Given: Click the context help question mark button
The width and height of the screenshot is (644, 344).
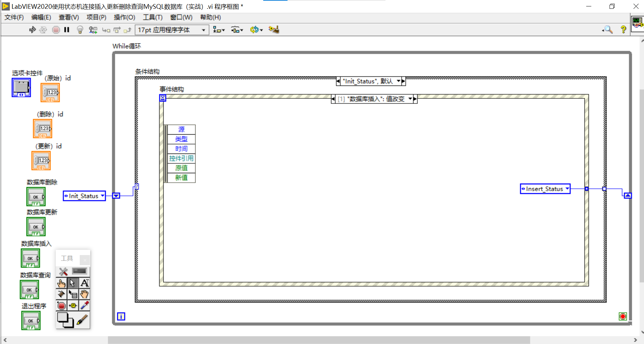Looking at the screenshot, I should click(x=623, y=30).
